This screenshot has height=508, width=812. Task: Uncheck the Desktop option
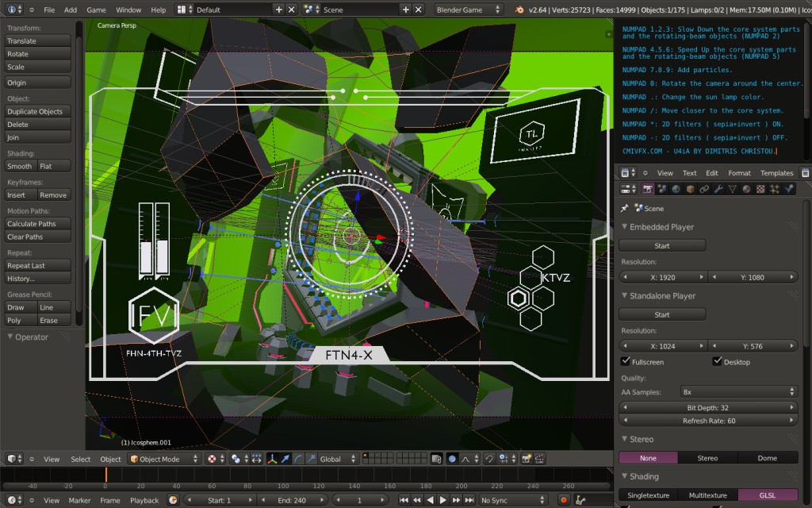click(718, 361)
